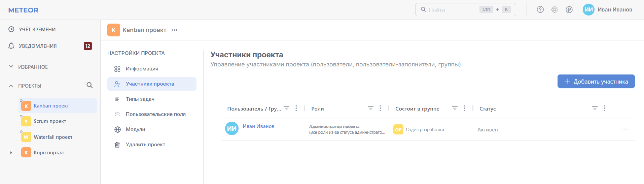
Task: Click the ruble billing icon
Action: (x=569, y=10)
